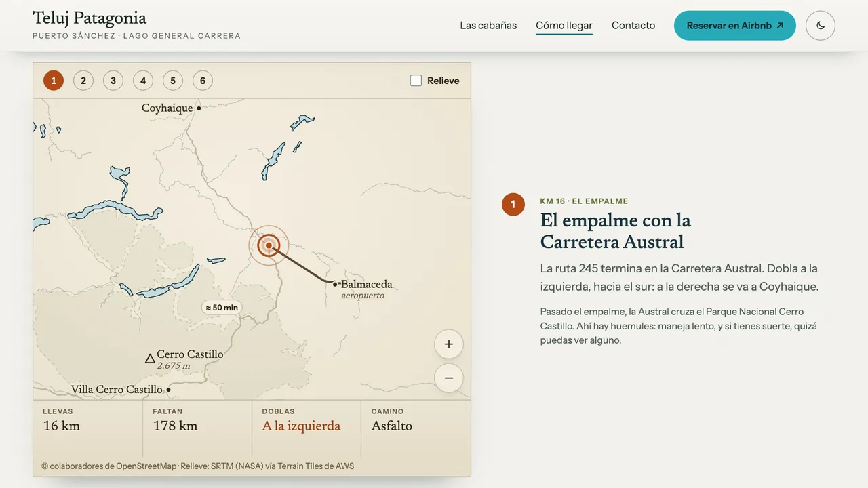Click the Cerro Castillo 2.675 m label
The image size is (868, 488).
(190, 360)
